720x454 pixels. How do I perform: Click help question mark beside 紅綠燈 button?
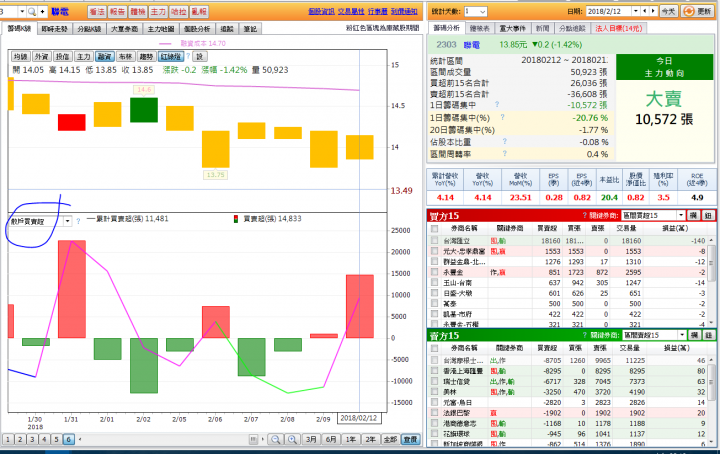(x=188, y=56)
